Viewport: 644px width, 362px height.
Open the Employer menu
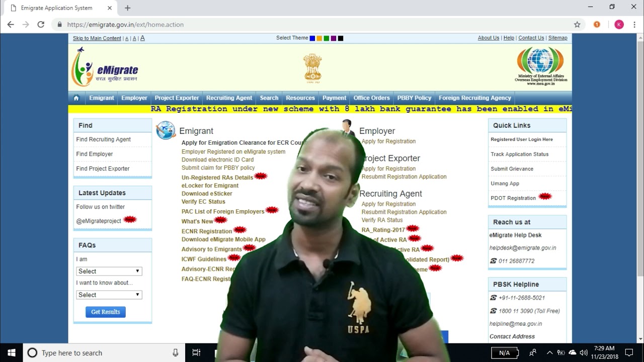coord(134,98)
